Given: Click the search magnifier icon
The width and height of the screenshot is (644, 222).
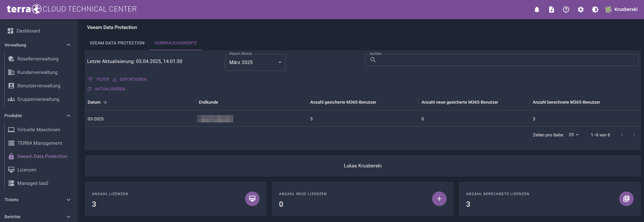Looking at the screenshot, I should [x=373, y=60].
